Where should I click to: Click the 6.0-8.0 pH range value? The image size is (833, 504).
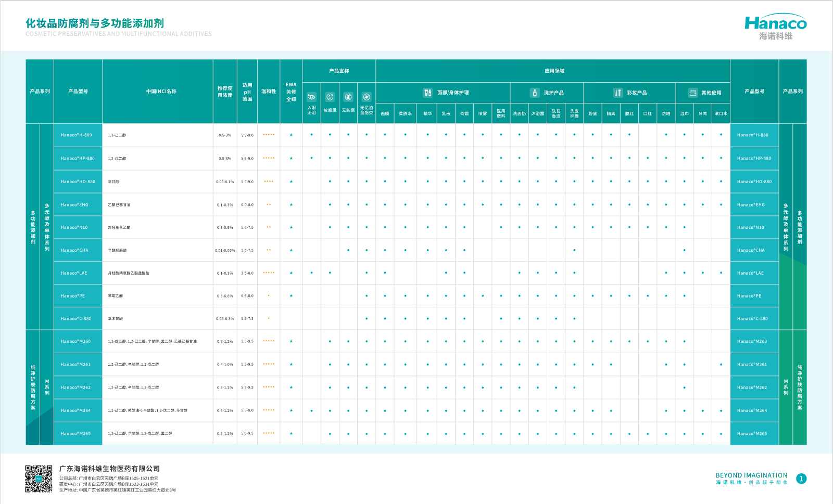point(247,205)
